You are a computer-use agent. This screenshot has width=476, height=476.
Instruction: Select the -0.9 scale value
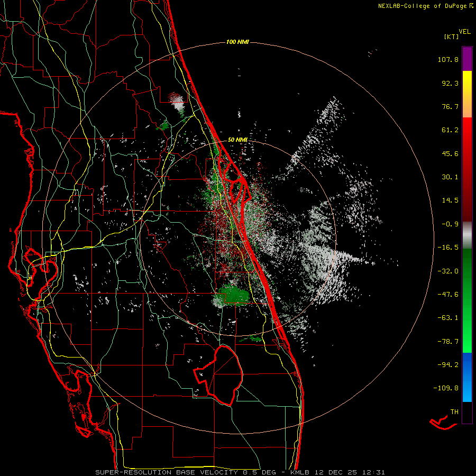450,224
